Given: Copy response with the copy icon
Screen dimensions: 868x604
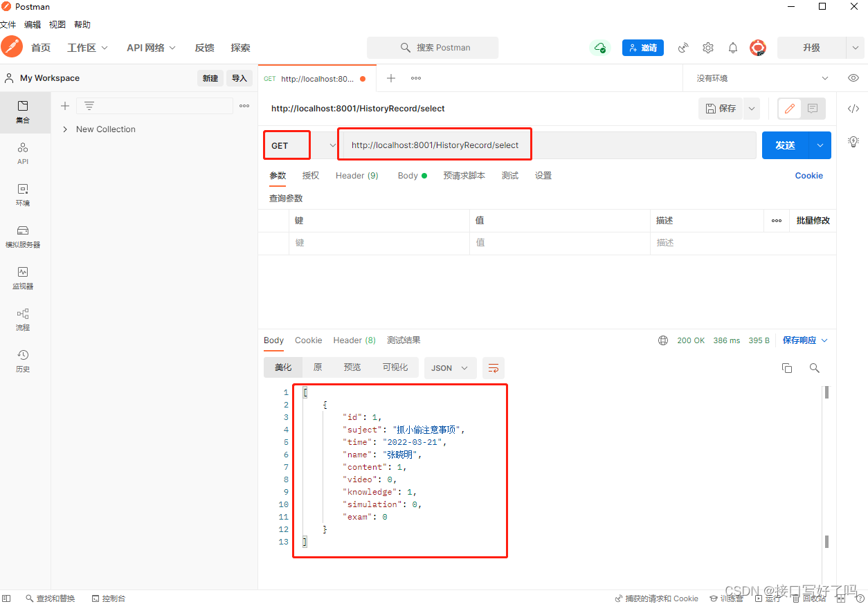Looking at the screenshot, I should [x=787, y=368].
